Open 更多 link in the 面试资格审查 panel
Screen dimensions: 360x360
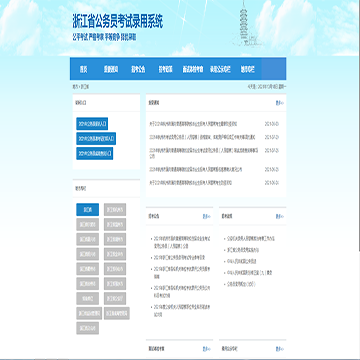(x=206, y=349)
